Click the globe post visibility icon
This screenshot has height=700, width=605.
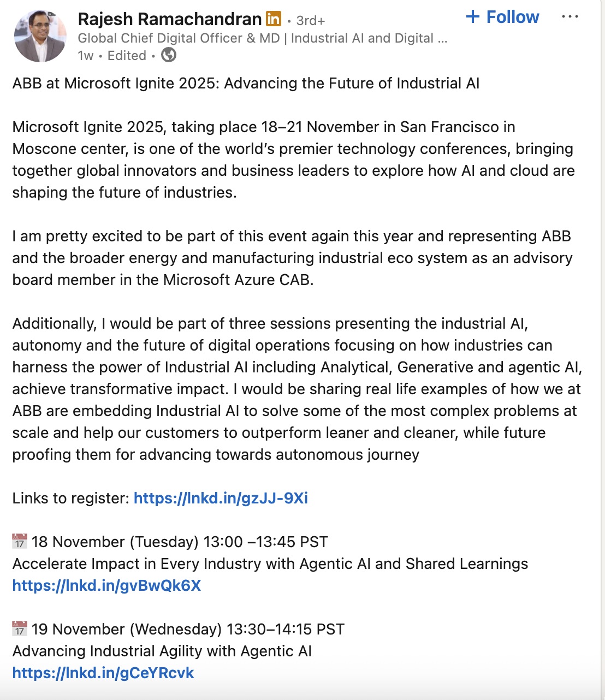click(169, 55)
